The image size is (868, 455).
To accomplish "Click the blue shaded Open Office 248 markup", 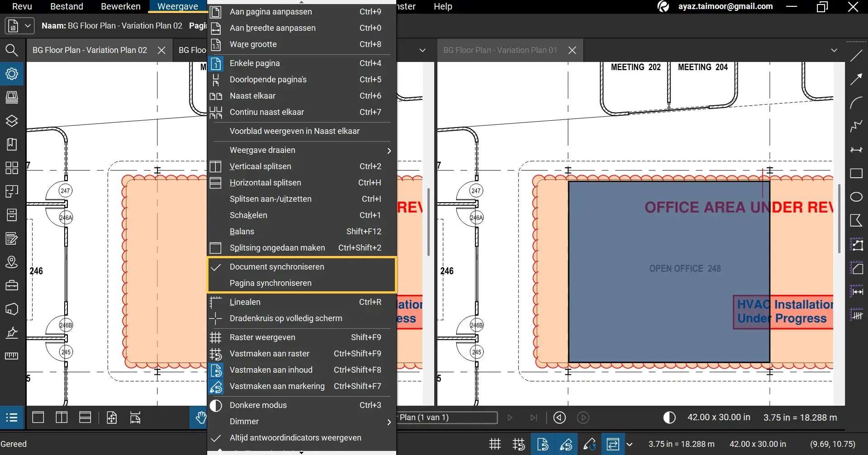I will 669,271.
